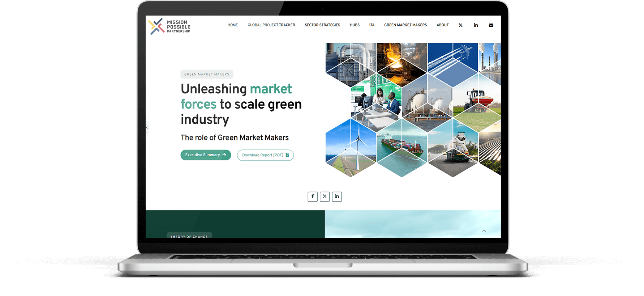Viewport: 644px width, 296px height.
Task: Click the Executive Summary button
Action: (x=206, y=155)
